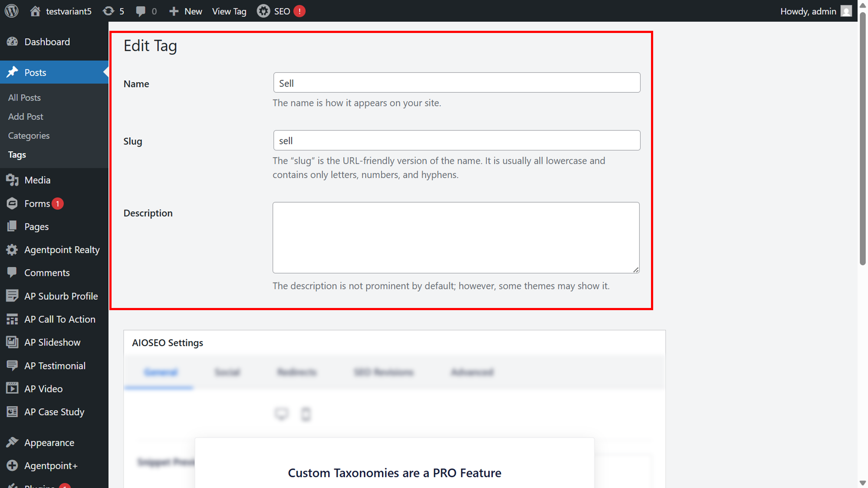The image size is (868, 488).
Task: Open Posts in the sidebar menu
Action: pos(54,72)
